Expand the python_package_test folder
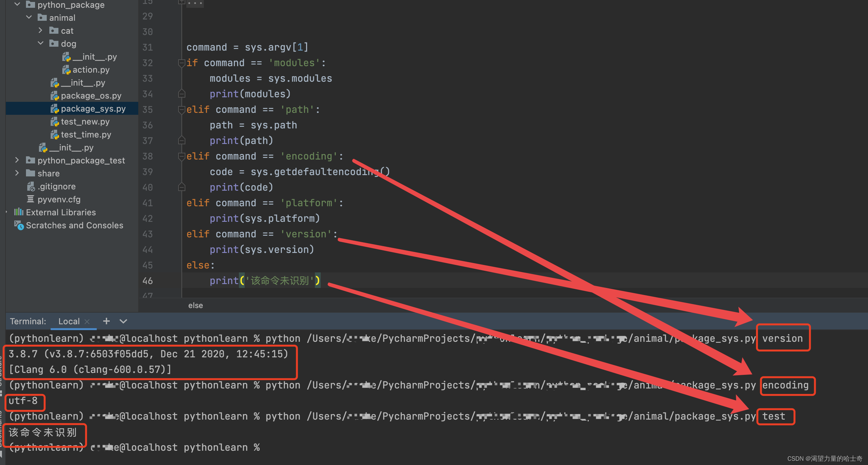The image size is (868, 465). [x=17, y=160]
